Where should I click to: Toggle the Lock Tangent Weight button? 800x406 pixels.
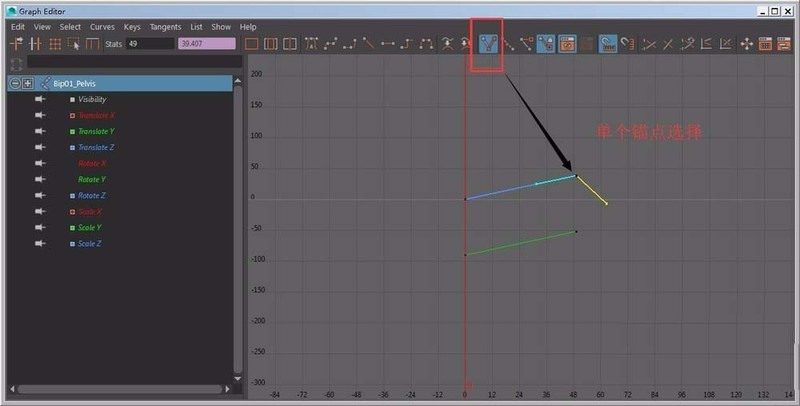coord(546,44)
